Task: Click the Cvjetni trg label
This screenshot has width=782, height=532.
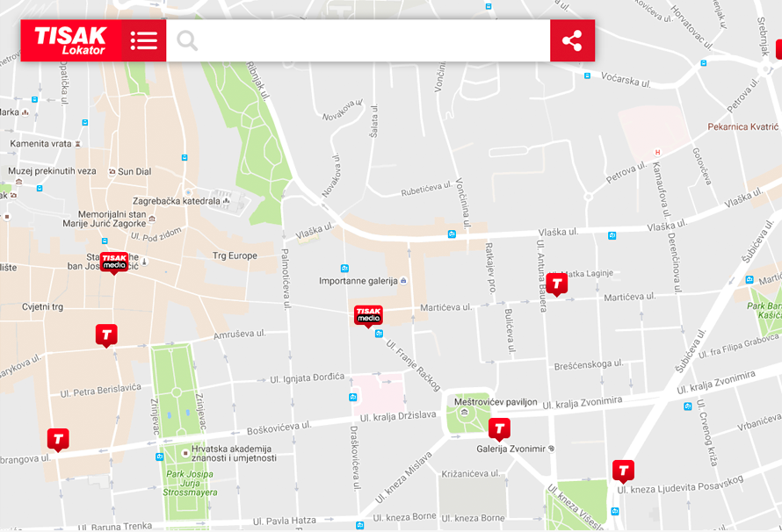Action: [x=42, y=307]
